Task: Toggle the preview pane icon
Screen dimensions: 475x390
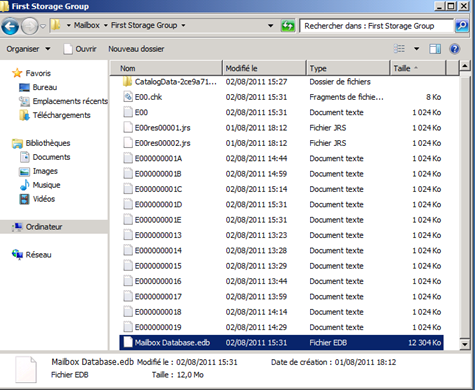Action: click(x=435, y=49)
